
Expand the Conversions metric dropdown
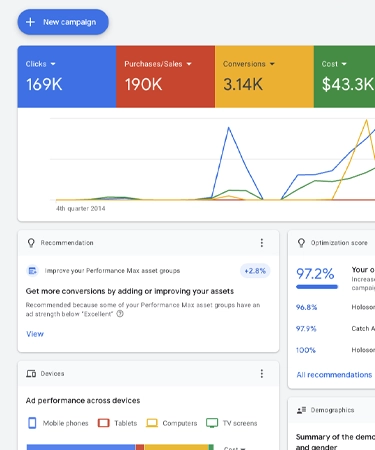272,64
